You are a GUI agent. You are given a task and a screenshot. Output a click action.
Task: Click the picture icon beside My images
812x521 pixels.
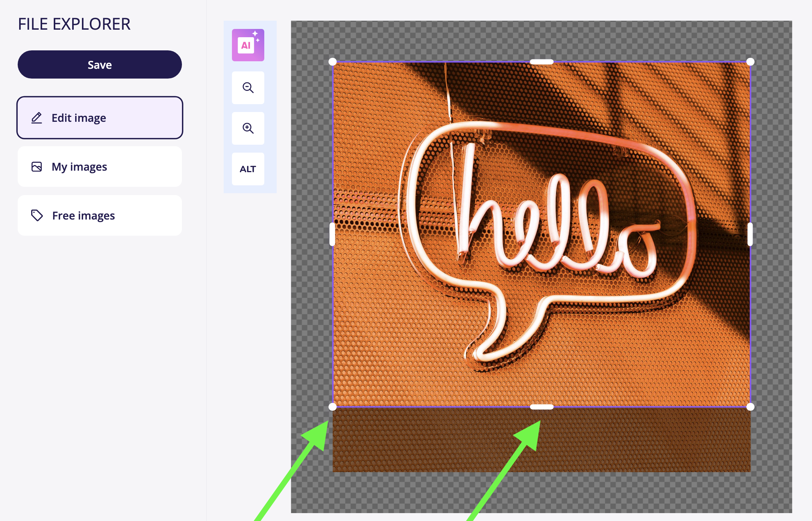click(x=36, y=167)
